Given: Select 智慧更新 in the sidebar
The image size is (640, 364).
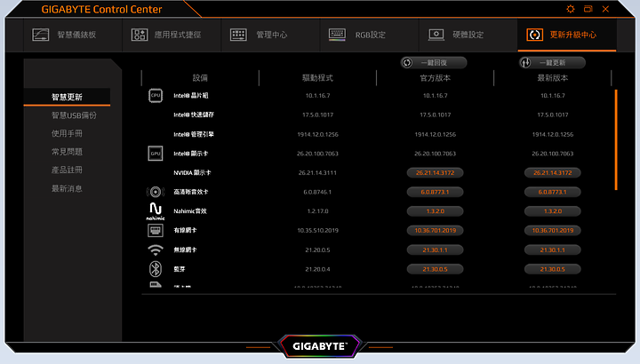Looking at the screenshot, I should [67, 97].
